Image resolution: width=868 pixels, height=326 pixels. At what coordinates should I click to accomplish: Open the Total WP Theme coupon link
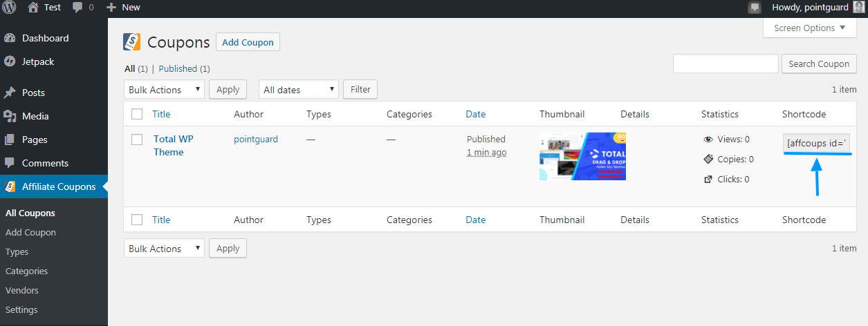(174, 146)
